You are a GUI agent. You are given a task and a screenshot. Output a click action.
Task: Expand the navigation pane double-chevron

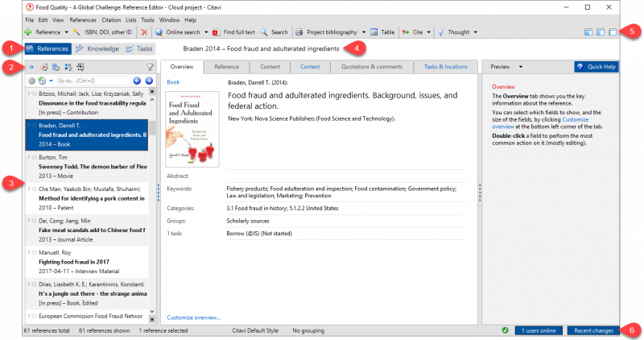[31, 67]
